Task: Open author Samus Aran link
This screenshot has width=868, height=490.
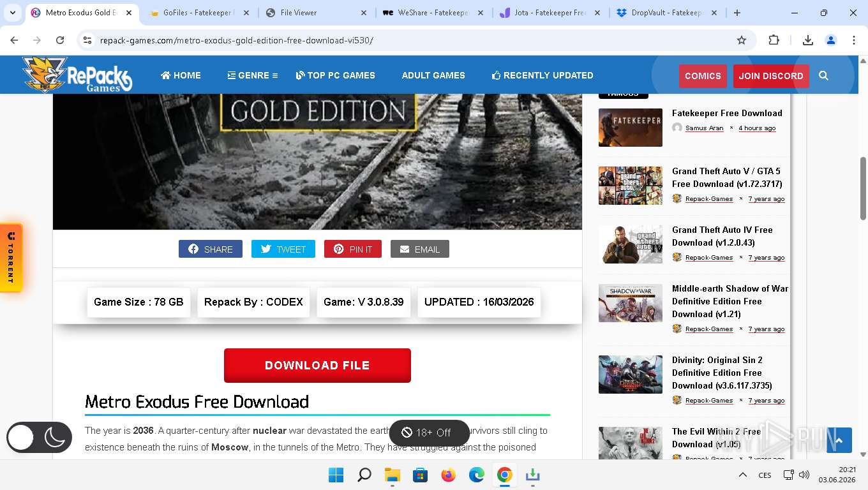Action: [705, 128]
